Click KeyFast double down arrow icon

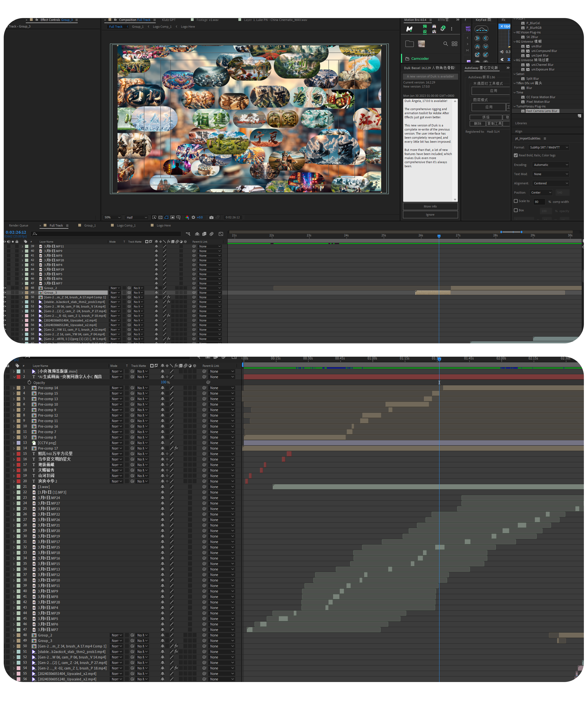[x=486, y=46]
